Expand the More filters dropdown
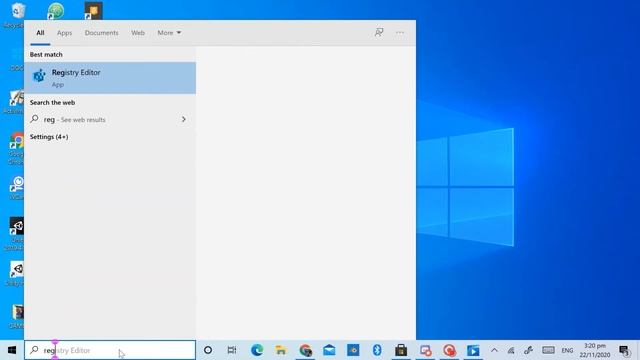Screen dimensions: 640x360 pyautogui.click(x=169, y=33)
